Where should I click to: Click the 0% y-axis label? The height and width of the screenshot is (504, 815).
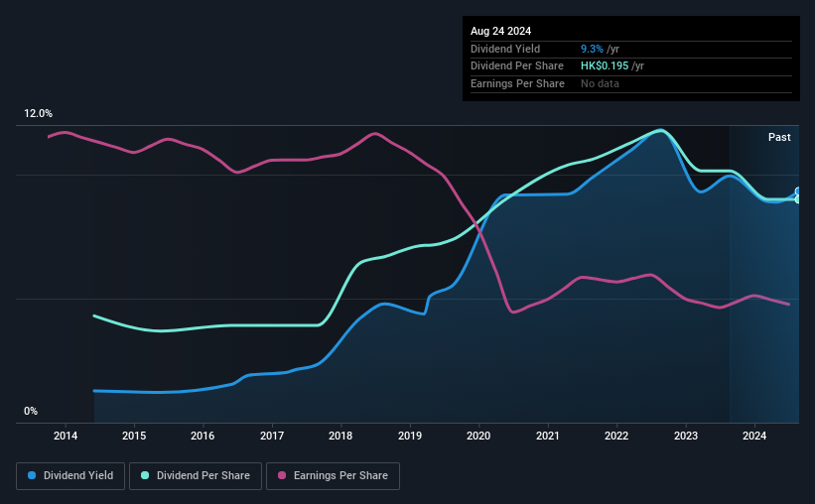(31, 411)
